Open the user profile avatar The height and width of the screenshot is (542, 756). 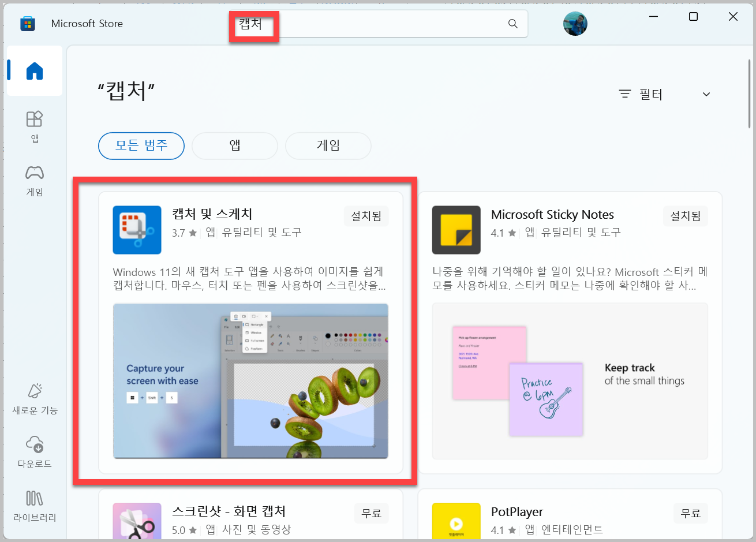575,24
